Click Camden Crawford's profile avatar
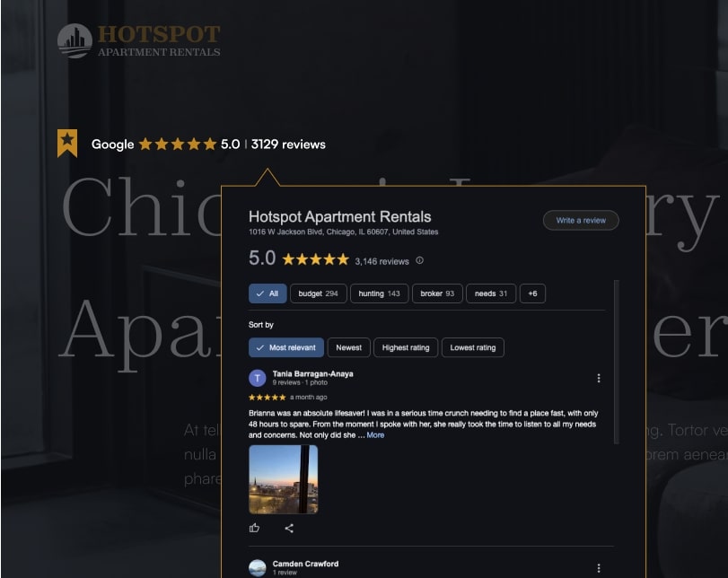728x578 pixels. [258, 568]
